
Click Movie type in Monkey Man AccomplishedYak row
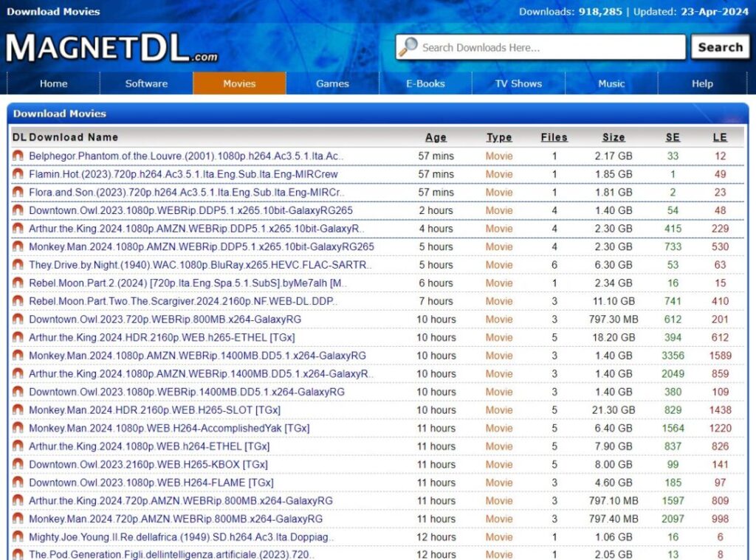click(x=499, y=428)
